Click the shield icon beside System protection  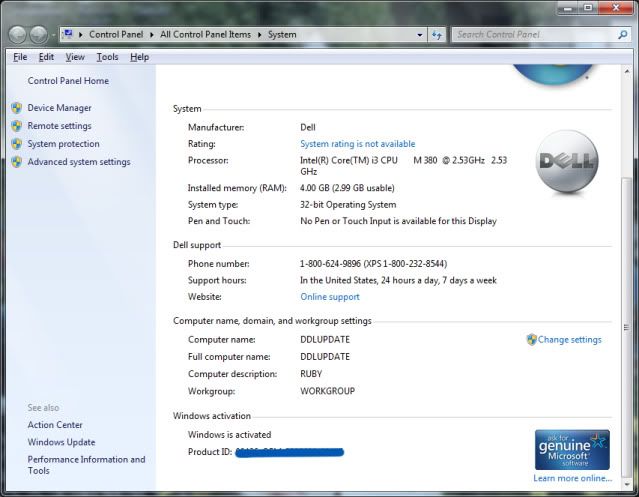(x=17, y=144)
